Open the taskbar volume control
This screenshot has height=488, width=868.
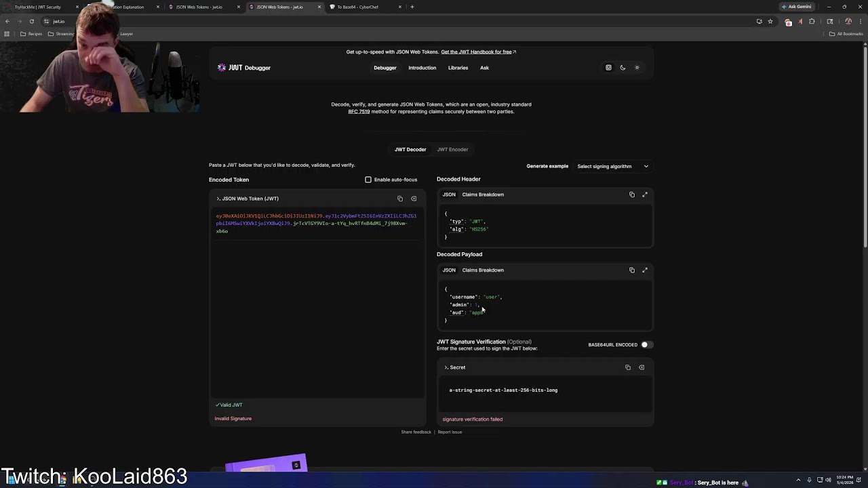(828, 480)
